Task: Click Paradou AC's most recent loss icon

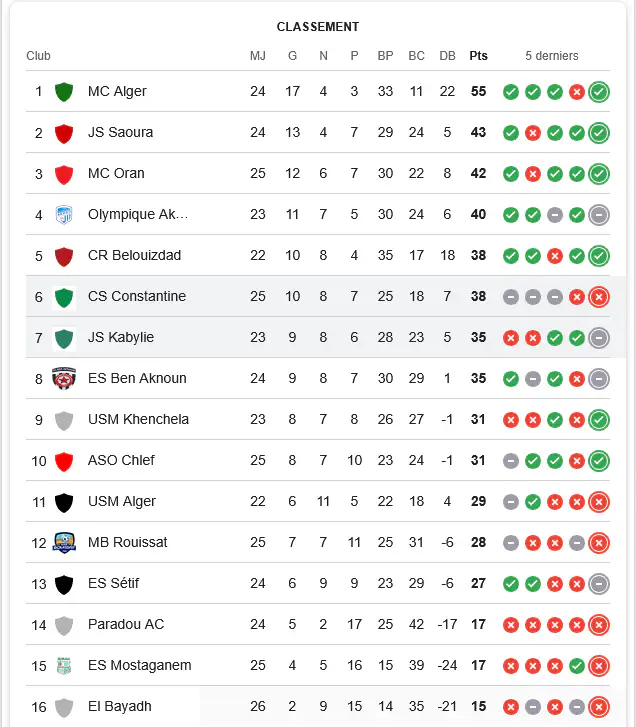Action: pos(599,625)
